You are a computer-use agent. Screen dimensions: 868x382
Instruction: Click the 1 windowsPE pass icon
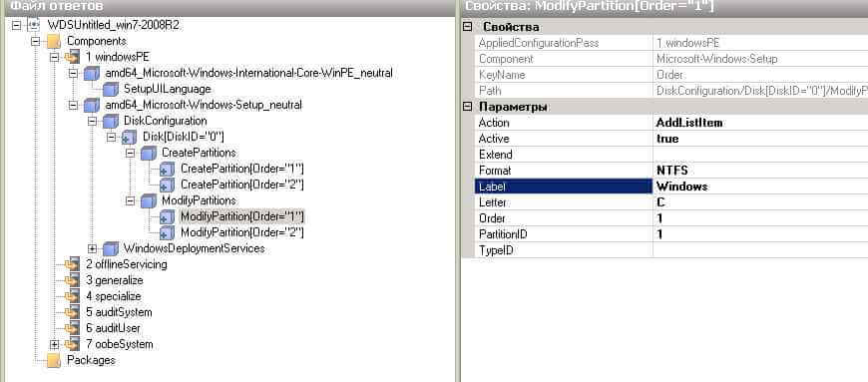72,57
